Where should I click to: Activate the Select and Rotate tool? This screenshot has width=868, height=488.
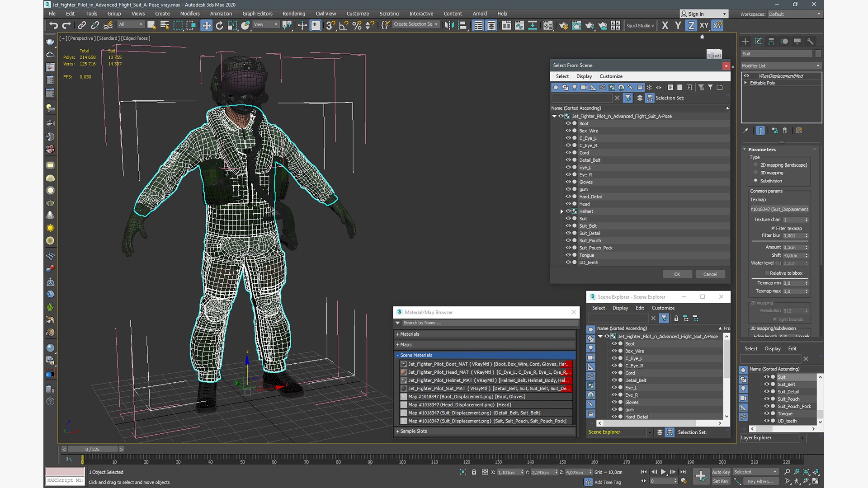(219, 25)
